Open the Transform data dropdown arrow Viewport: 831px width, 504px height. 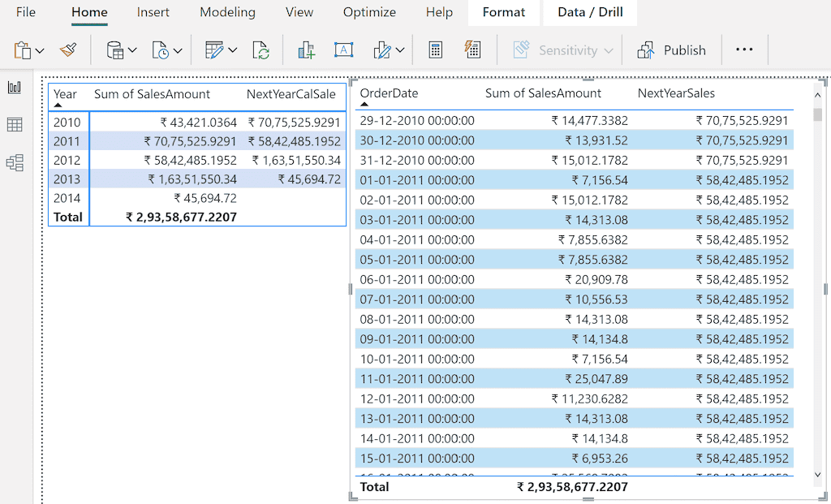point(233,50)
